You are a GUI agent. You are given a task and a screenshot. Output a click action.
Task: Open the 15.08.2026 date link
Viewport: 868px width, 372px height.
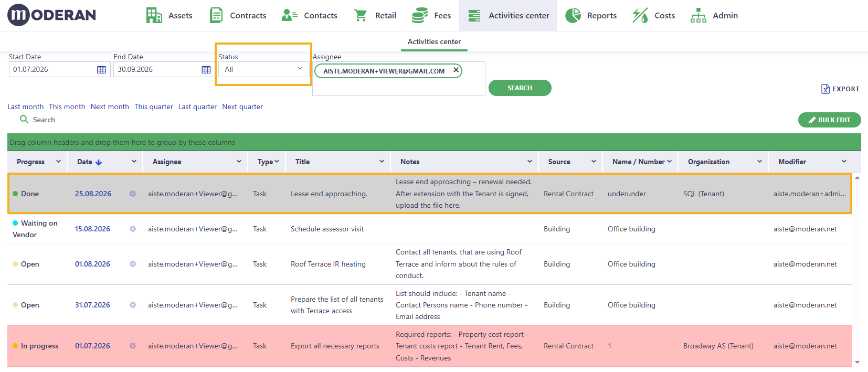pos(92,229)
